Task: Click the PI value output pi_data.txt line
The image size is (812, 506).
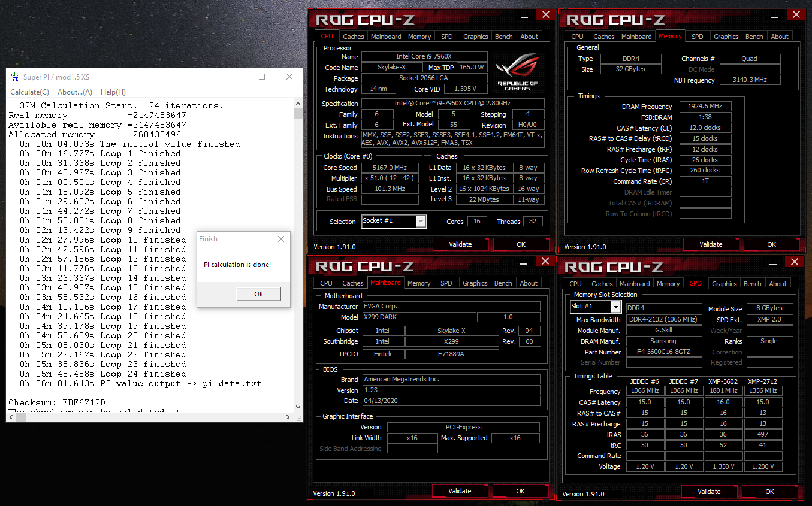Action: [140, 383]
